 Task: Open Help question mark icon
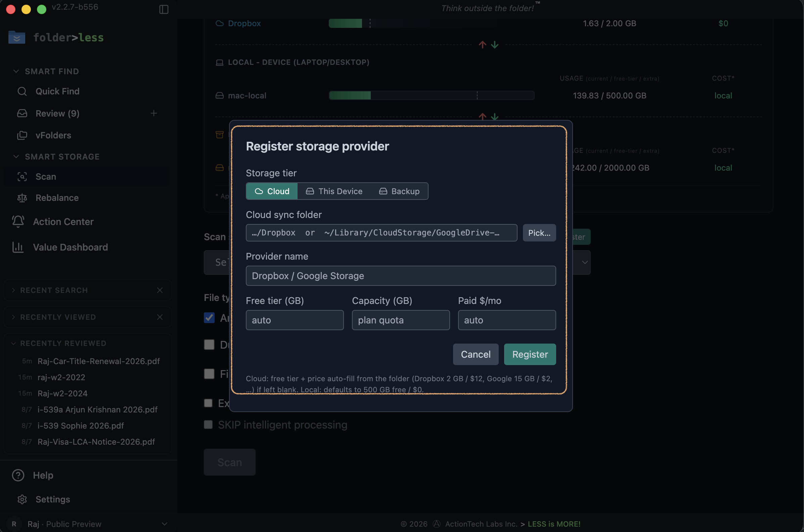point(18,475)
